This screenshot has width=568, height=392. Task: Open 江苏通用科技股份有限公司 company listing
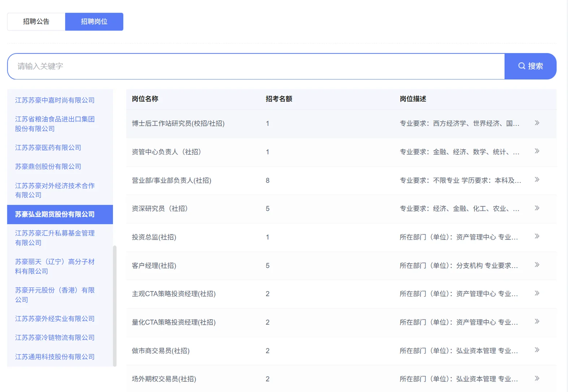[54, 356]
